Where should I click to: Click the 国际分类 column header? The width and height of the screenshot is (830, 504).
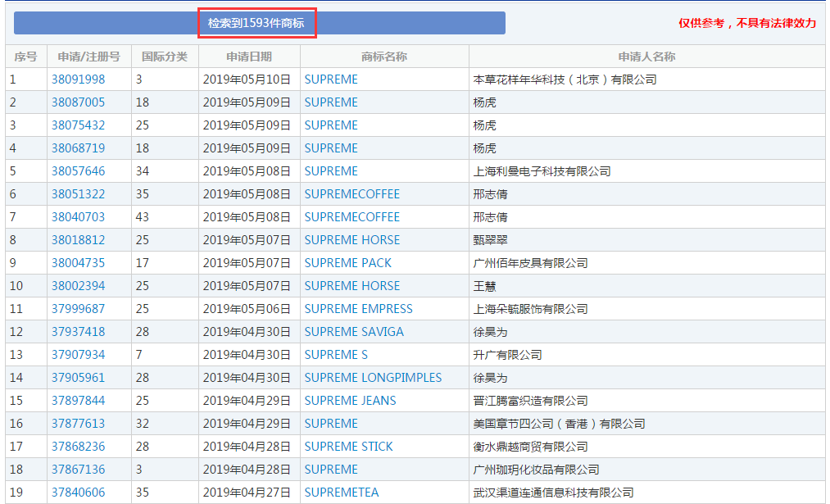(165, 57)
